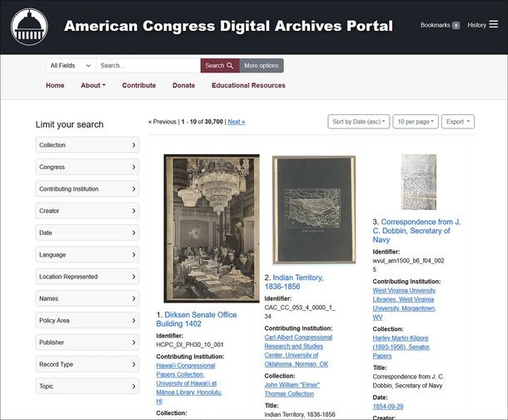The height and width of the screenshot is (420, 508).
Task: Open Sort by Date dropdown
Action: click(358, 122)
